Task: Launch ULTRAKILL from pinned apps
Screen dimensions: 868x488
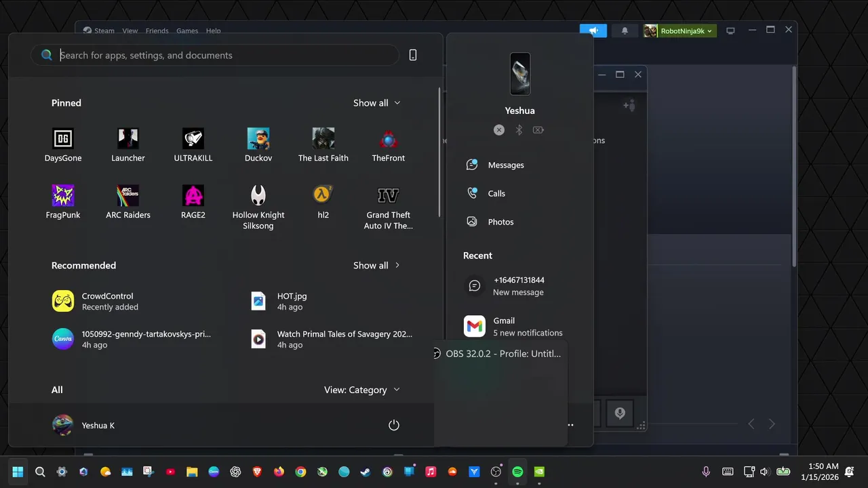Action: click(x=193, y=145)
